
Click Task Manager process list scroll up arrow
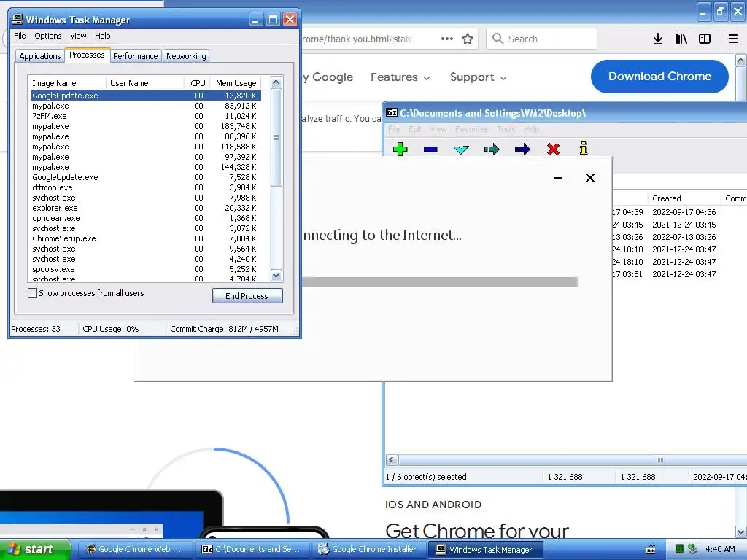276,82
